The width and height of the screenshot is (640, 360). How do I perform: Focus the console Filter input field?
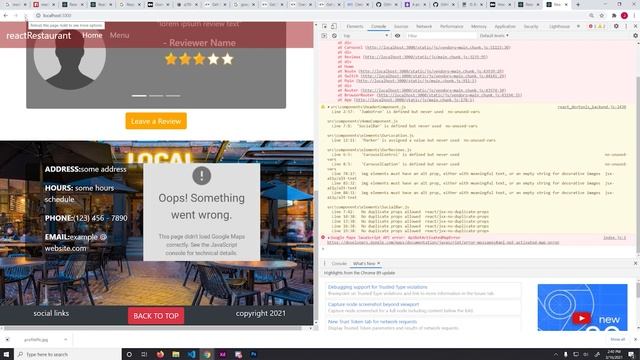(x=441, y=36)
